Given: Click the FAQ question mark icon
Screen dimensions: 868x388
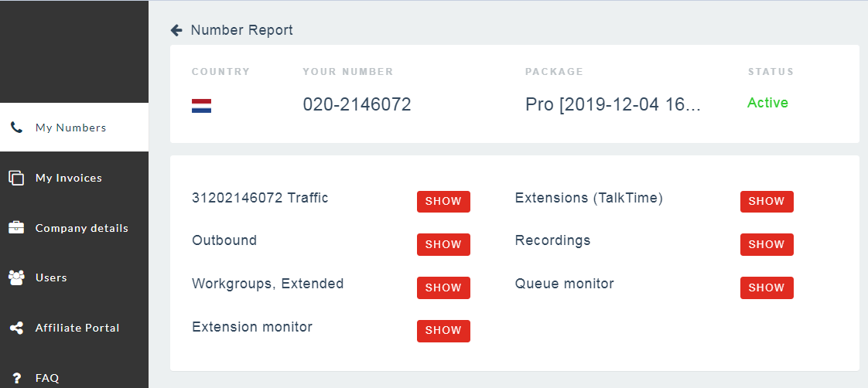Looking at the screenshot, I should (x=16, y=378).
